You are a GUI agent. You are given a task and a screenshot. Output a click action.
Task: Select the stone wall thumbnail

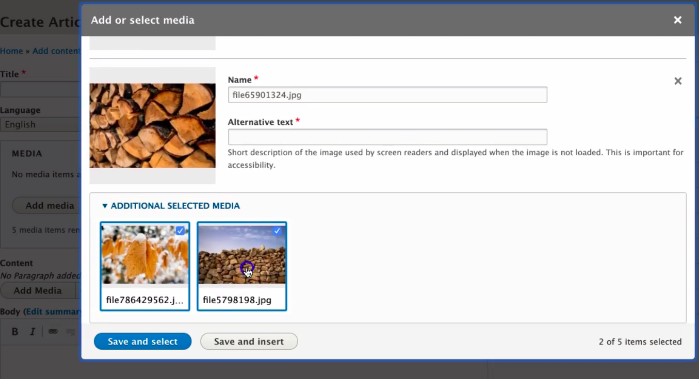pos(242,255)
